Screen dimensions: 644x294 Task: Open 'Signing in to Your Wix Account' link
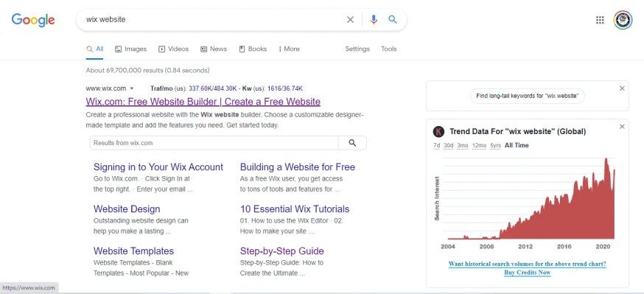pyautogui.click(x=158, y=167)
